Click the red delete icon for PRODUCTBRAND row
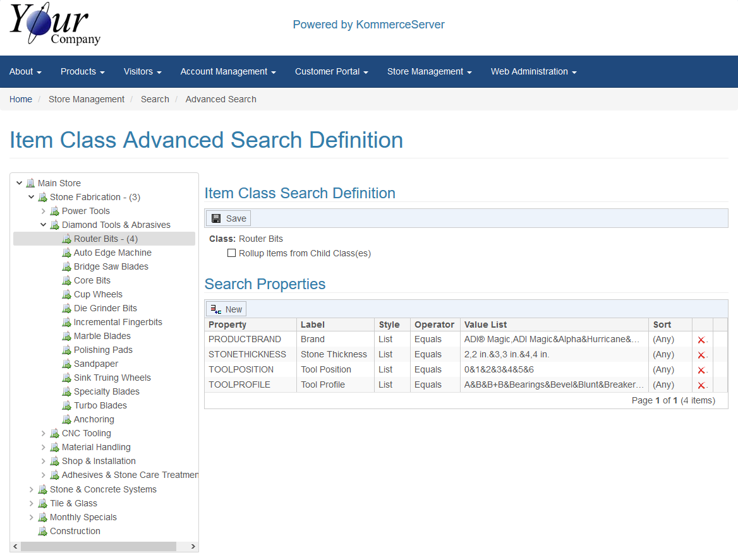This screenshot has height=560, width=738. click(701, 340)
